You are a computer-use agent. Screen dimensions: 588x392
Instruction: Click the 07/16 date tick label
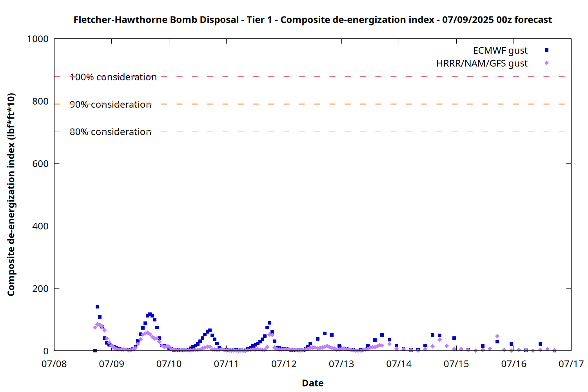pyautogui.click(x=514, y=364)
